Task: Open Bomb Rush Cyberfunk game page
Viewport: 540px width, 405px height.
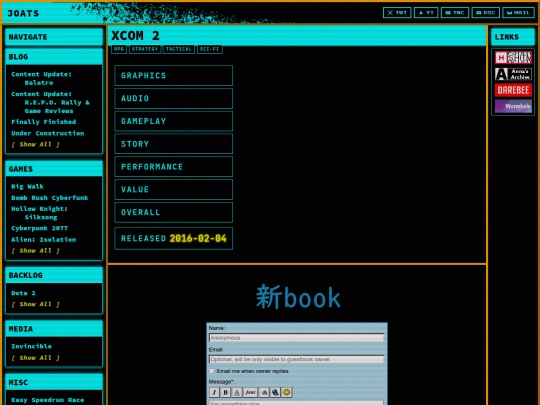Action: (50, 198)
